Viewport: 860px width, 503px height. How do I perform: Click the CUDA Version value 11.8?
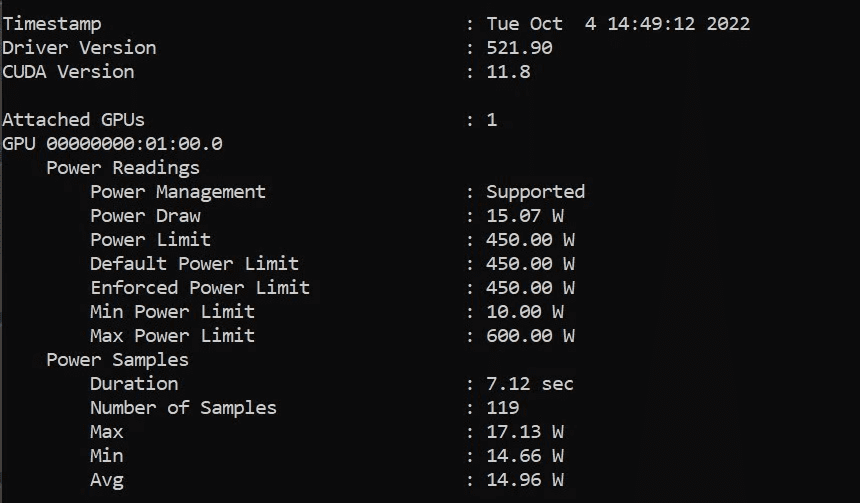[508, 72]
